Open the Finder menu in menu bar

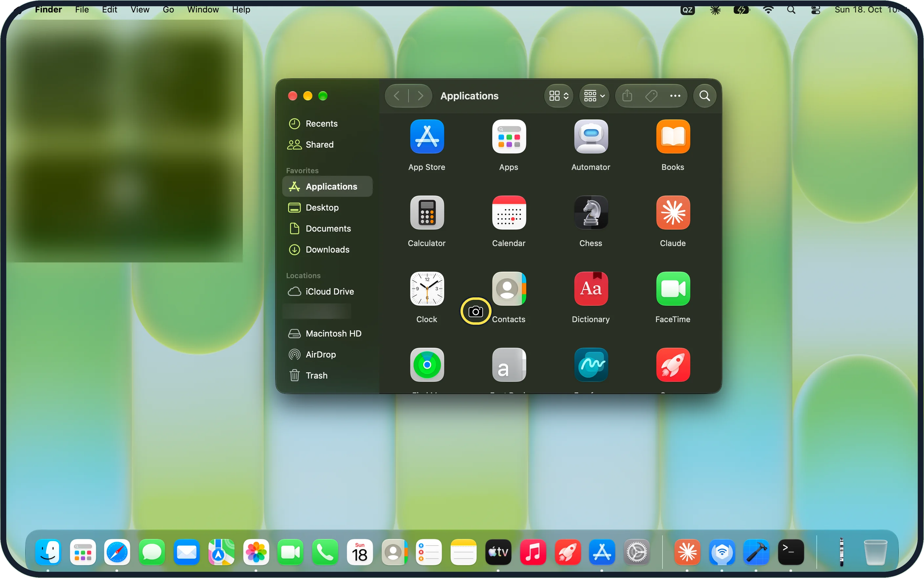click(x=48, y=10)
